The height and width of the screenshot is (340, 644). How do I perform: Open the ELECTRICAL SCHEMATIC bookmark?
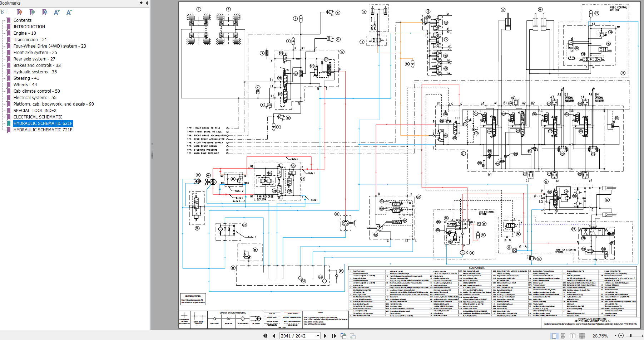click(38, 117)
